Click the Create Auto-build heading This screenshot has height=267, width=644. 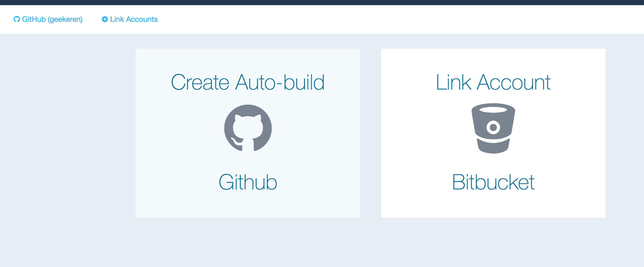[x=248, y=82]
